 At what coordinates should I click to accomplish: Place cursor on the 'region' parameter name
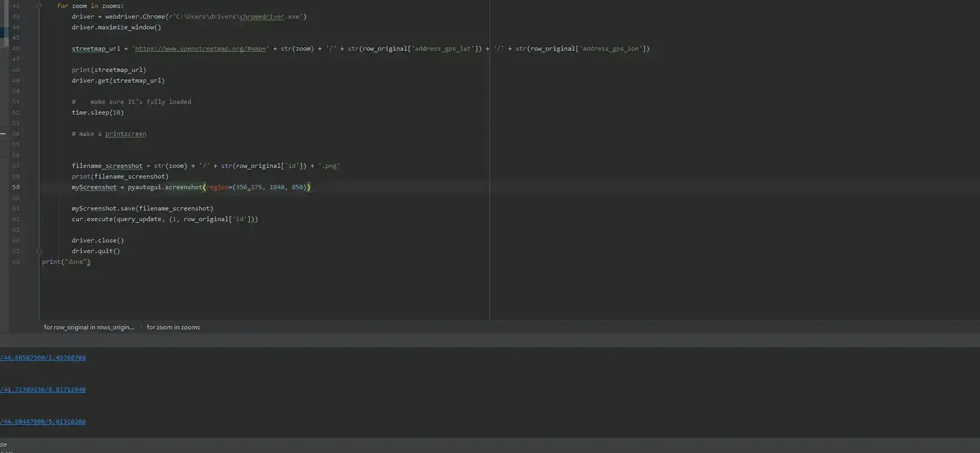[x=217, y=188]
